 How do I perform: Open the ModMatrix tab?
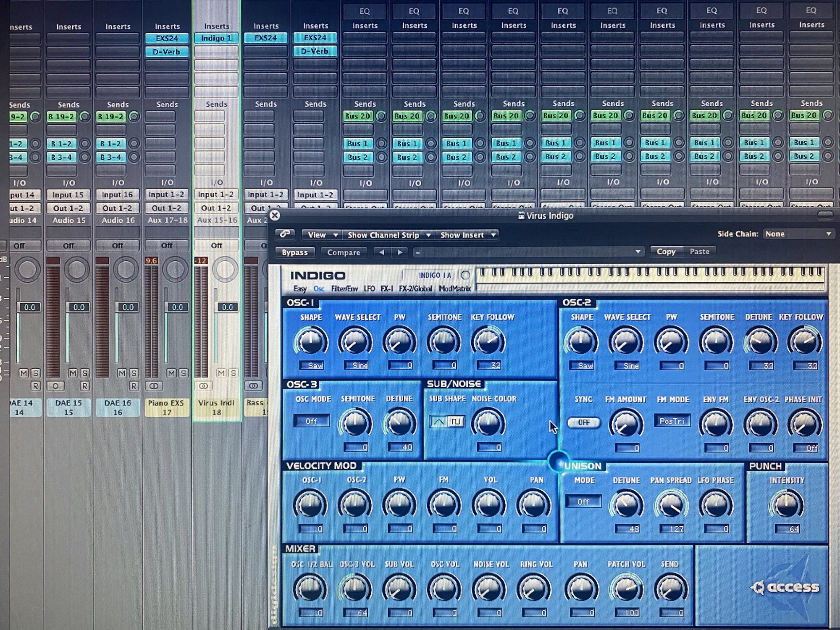454,289
